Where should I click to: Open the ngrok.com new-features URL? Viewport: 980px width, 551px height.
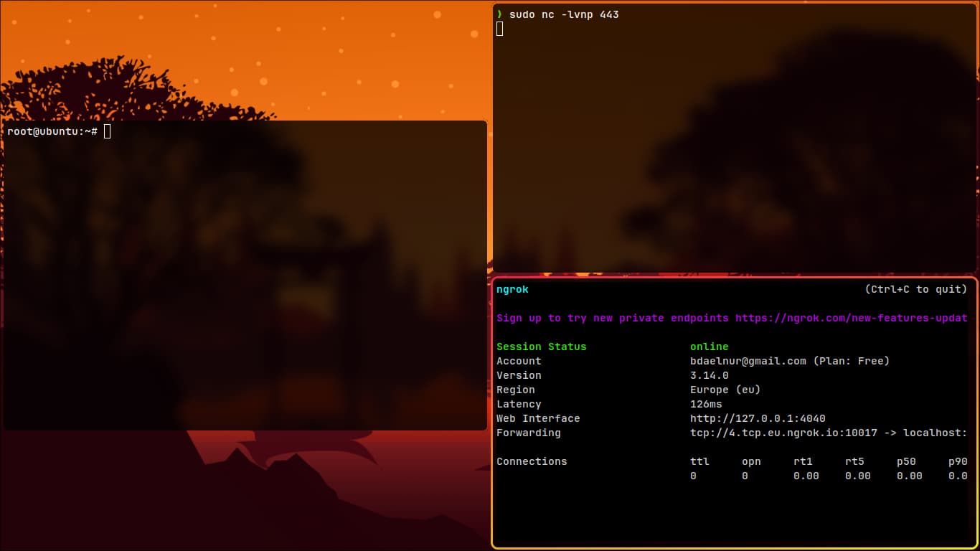(x=851, y=318)
